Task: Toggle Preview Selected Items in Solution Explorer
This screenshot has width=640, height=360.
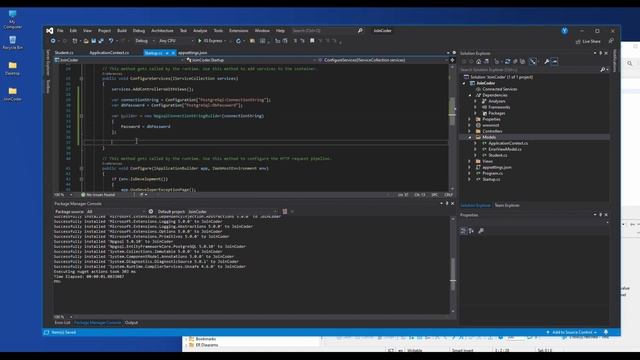Action: [x=554, y=61]
